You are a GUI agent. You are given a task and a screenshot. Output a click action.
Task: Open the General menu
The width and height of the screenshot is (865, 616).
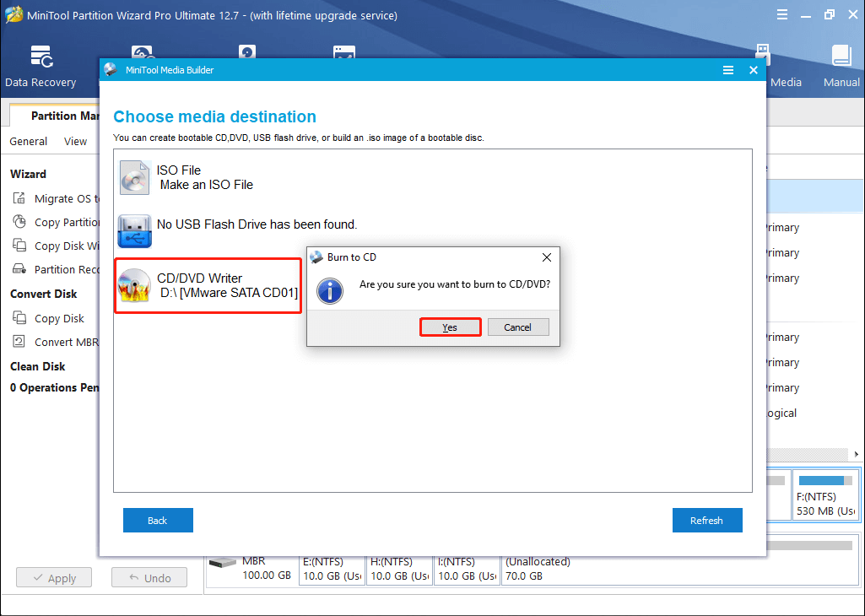pyautogui.click(x=28, y=141)
